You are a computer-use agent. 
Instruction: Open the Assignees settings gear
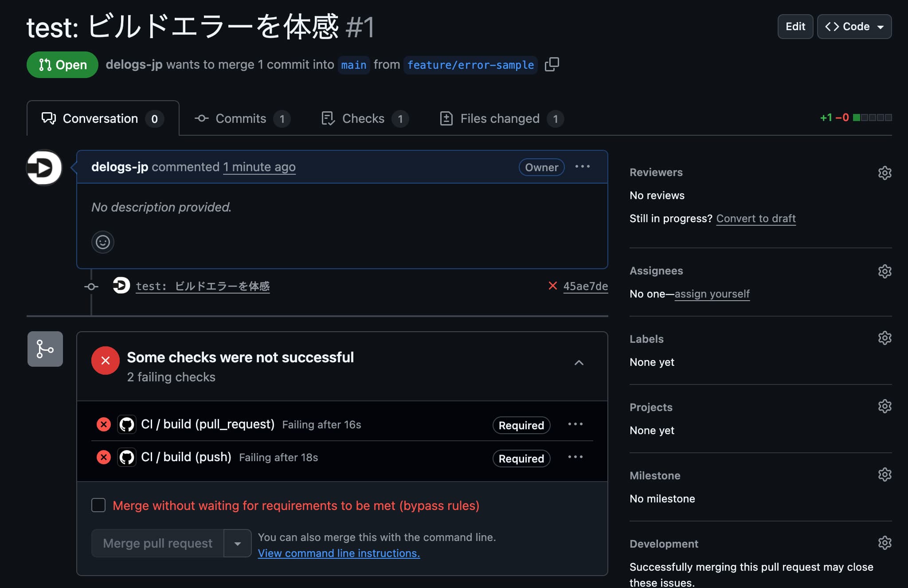point(885,271)
